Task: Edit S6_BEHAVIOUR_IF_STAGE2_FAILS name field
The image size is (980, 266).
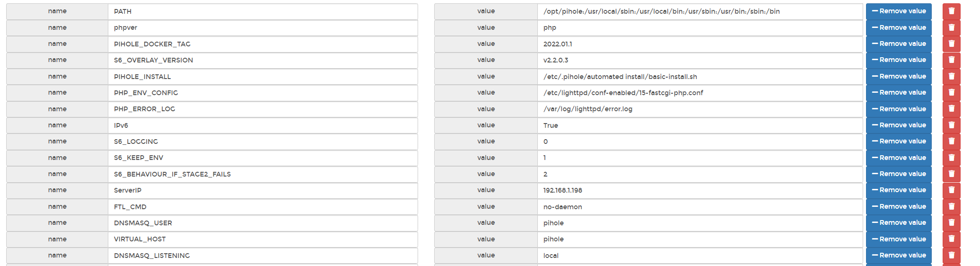Action: [x=263, y=174]
